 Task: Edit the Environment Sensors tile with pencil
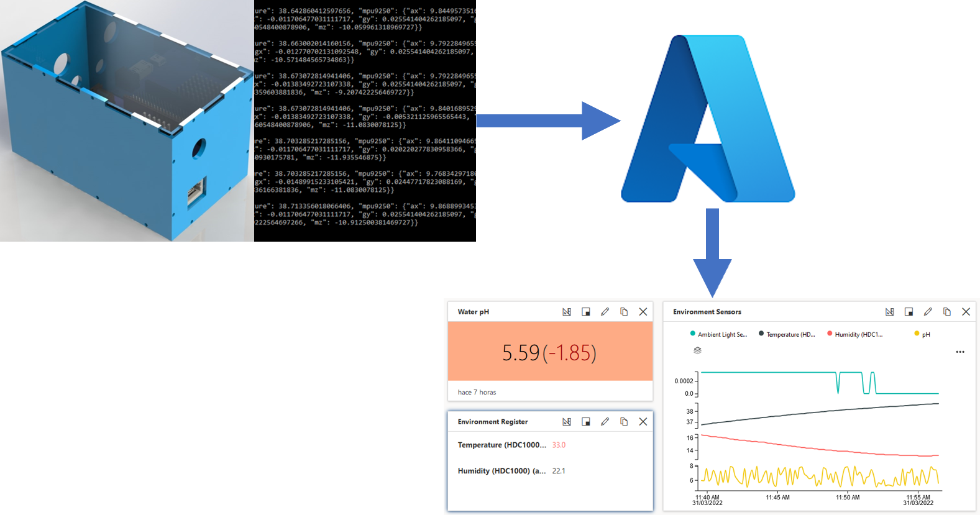coord(928,312)
